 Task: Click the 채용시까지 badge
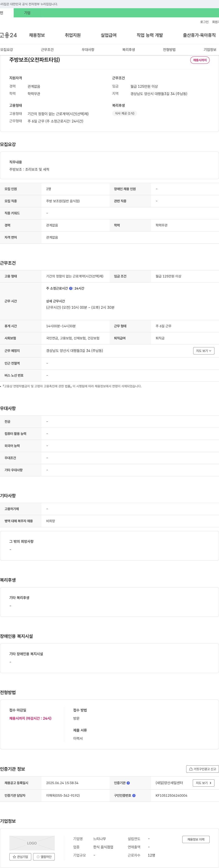(x=200, y=60)
